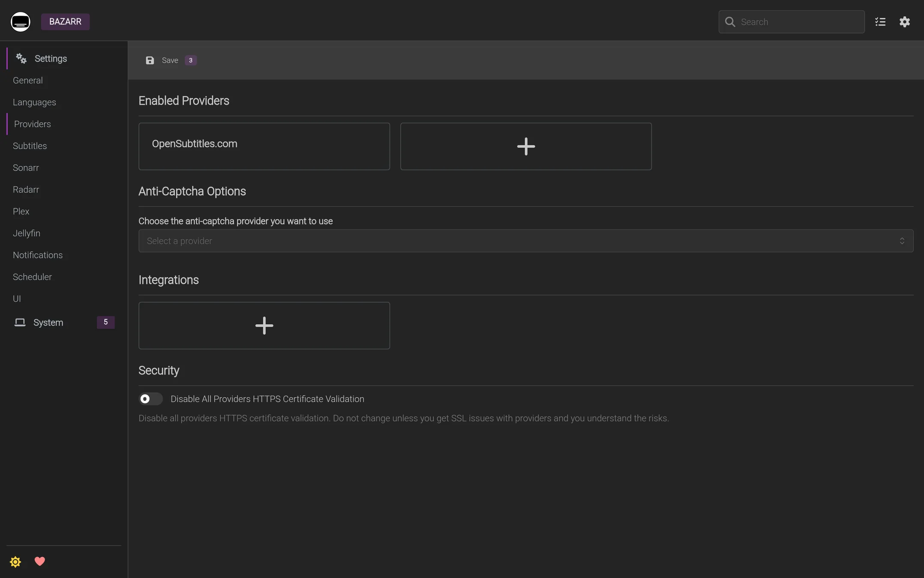Click the heart donate icon
Viewport: 924px width, 578px height.
[x=40, y=561]
